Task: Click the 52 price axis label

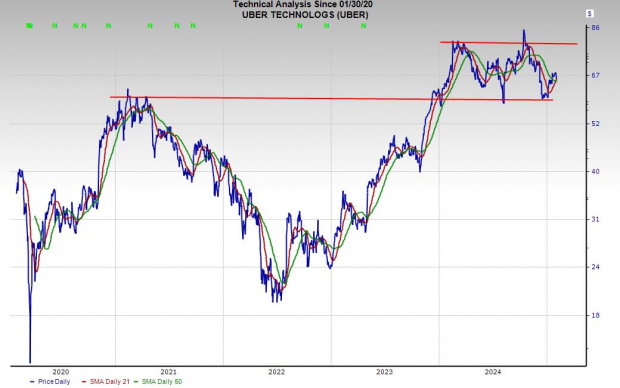Action: tap(595, 124)
